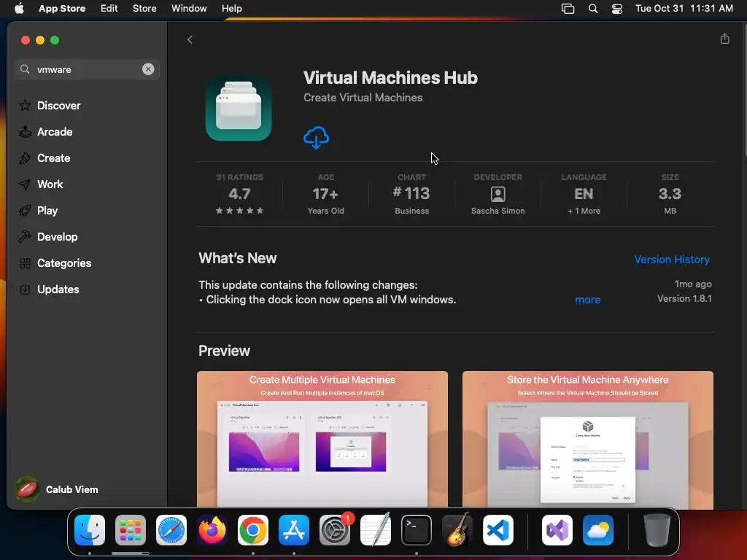Viewport: 747px width, 560px height.
Task: Click the search magnifier in sidebar
Action: (25, 69)
